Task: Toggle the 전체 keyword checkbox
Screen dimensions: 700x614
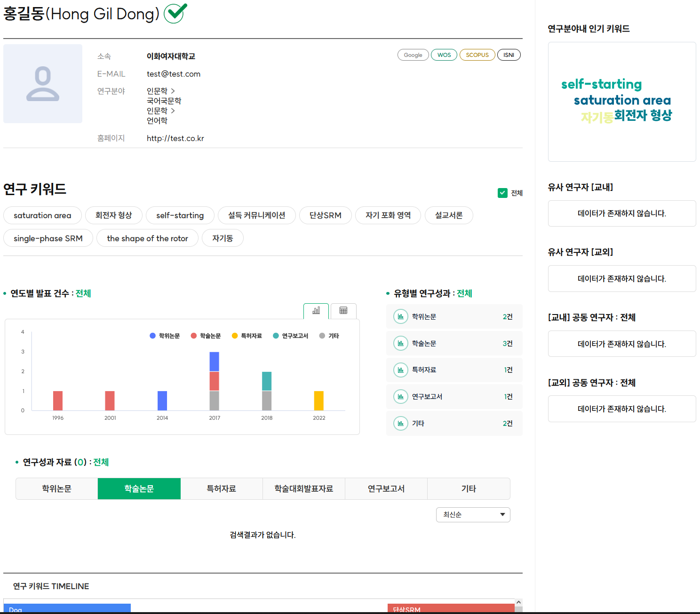Action: tap(502, 193)
